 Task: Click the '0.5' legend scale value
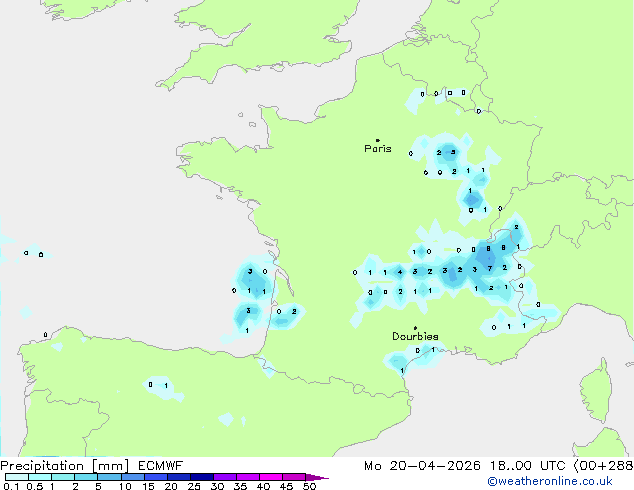35,486
